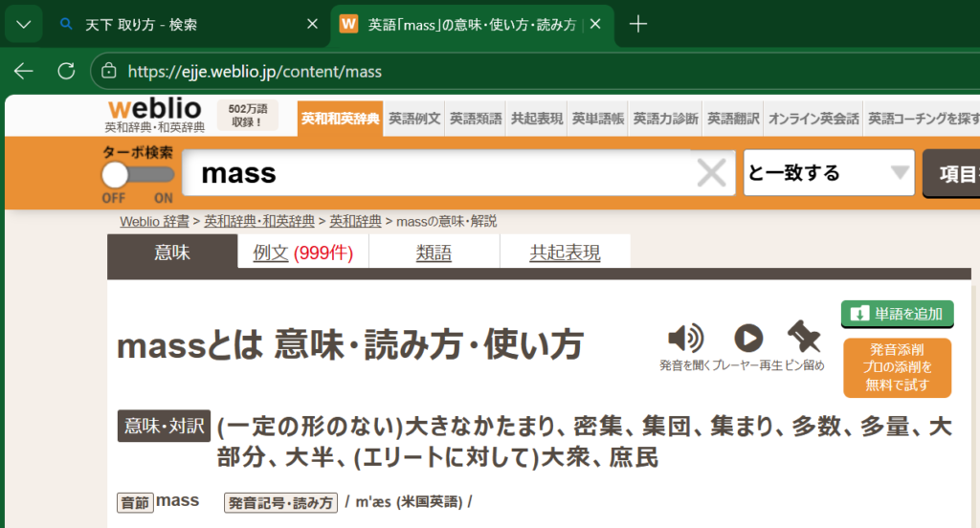Clear the search box with X icon
980x528 pixels.
[711, 173]
